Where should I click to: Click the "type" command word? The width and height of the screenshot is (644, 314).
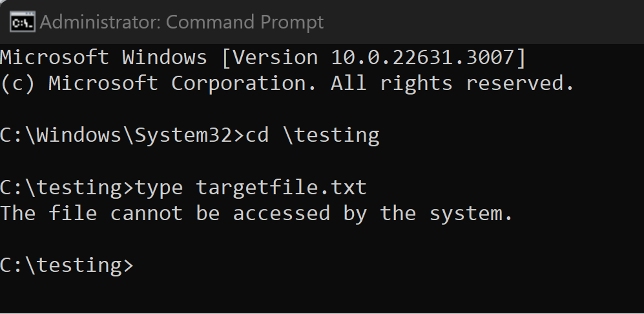coord(159,187)
